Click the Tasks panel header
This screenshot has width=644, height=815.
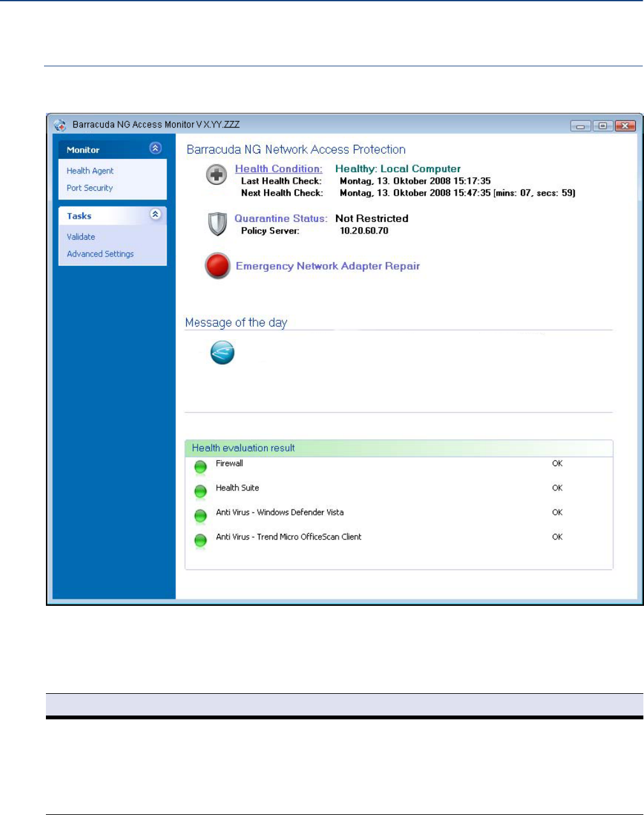coord(112,216)
